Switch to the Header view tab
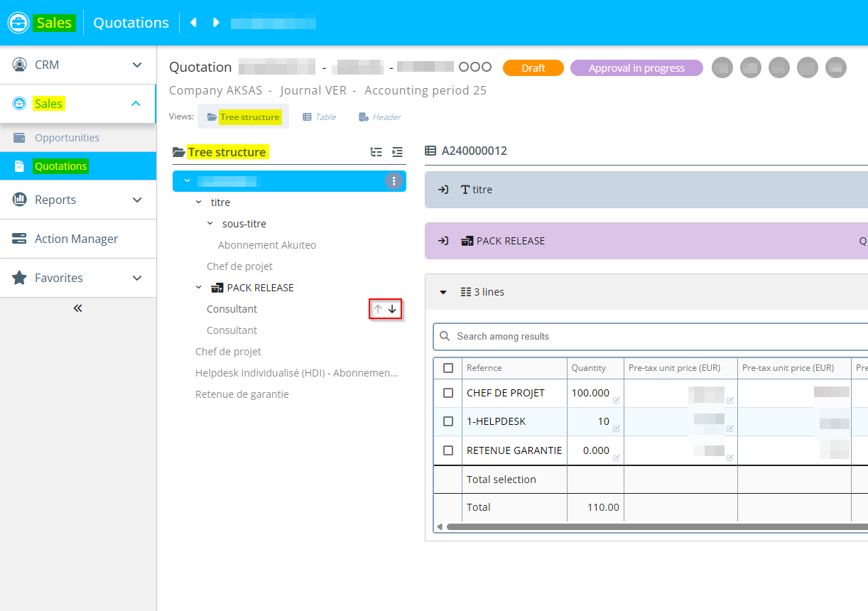This screenshot has width=868, height=611. 380,117
